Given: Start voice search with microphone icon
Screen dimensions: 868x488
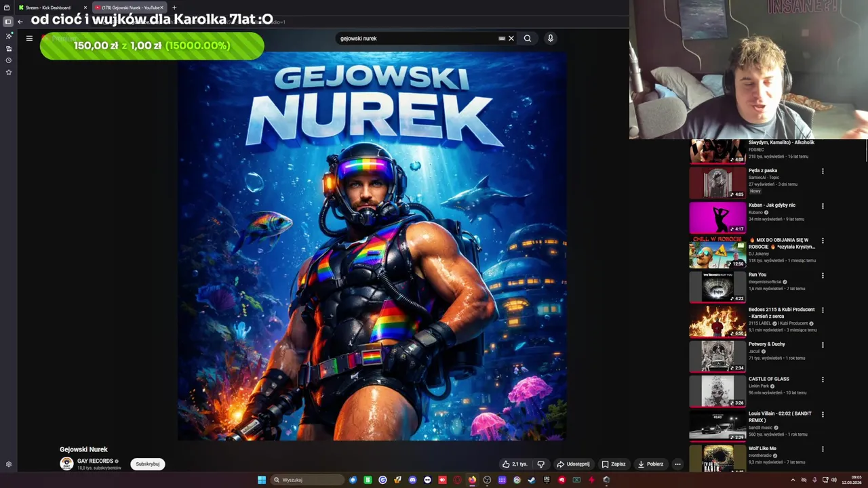Looking at the screenshot, I should pos(551,39).
